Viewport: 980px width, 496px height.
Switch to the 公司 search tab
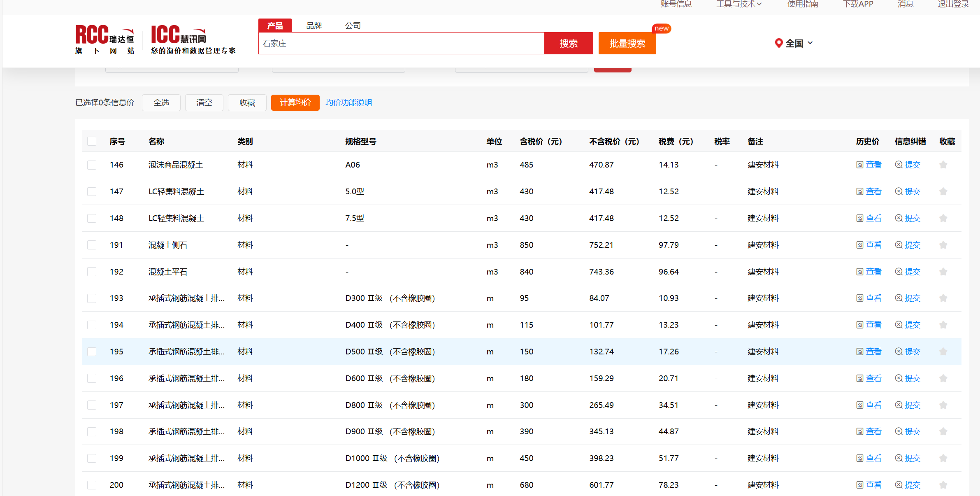point(353,26)
